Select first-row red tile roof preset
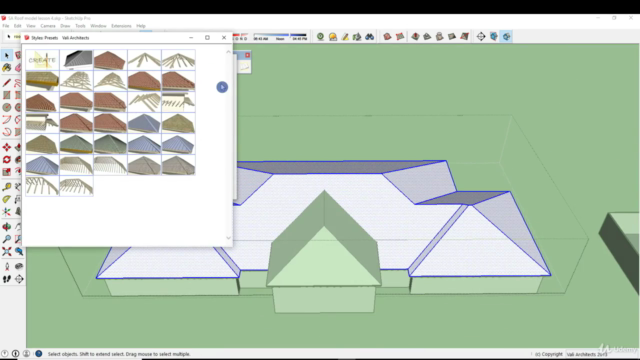Viewport: 640px width, 360px height. pos(110,60)
